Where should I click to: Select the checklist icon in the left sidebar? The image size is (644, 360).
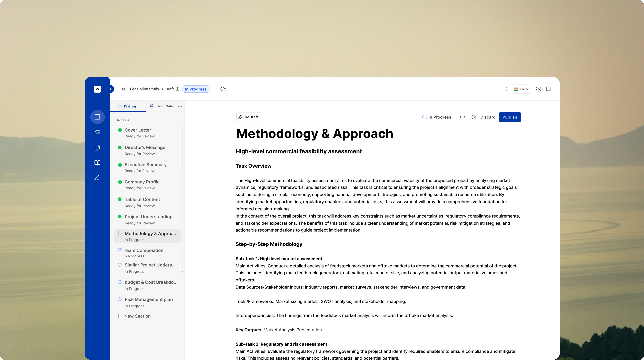tap(97, 132)
